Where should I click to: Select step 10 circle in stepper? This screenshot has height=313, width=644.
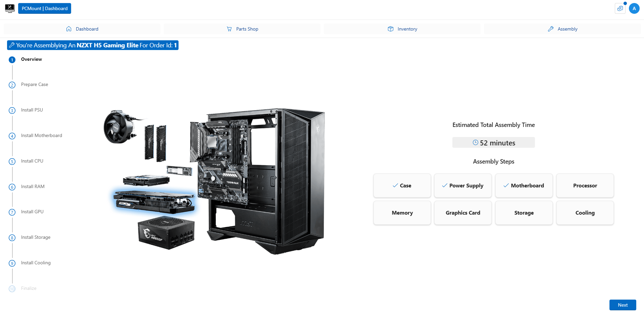point(12,289)
